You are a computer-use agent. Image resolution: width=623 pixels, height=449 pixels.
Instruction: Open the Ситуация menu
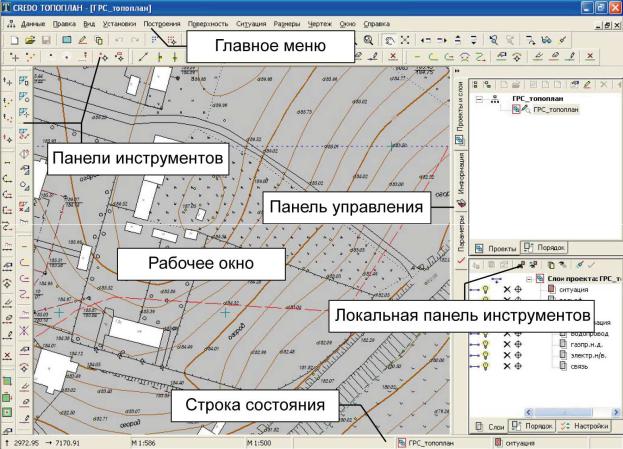251,24
